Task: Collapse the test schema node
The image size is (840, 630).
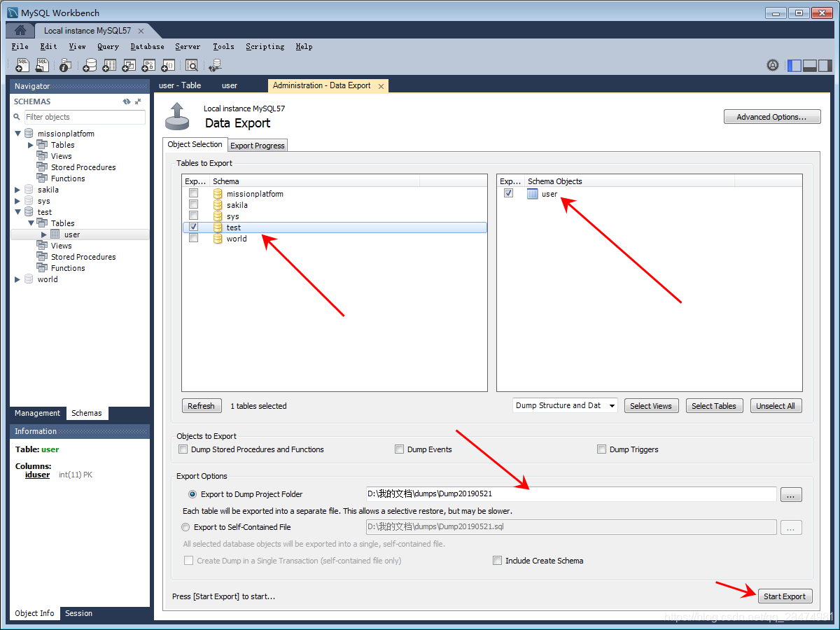Action: 18,212
